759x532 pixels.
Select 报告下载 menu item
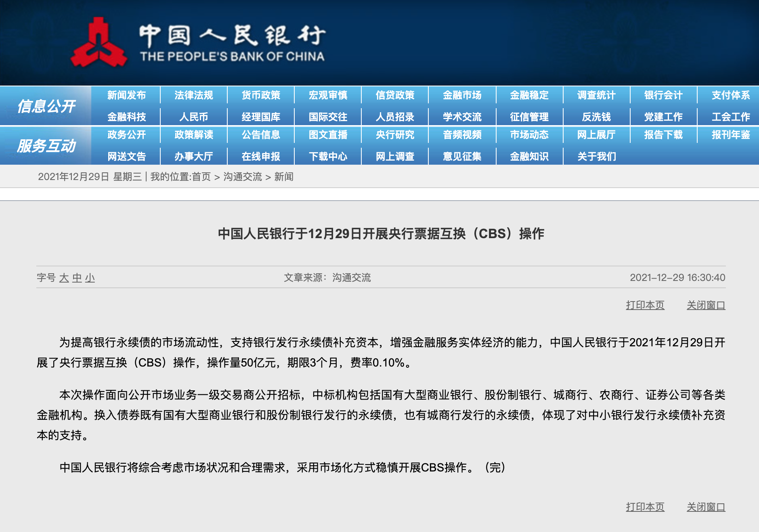[x=663, y=135]
